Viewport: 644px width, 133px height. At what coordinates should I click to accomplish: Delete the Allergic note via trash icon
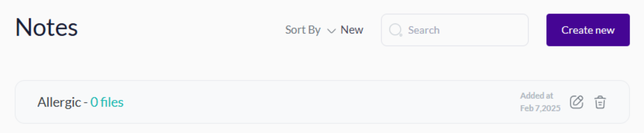coord(600,102)
